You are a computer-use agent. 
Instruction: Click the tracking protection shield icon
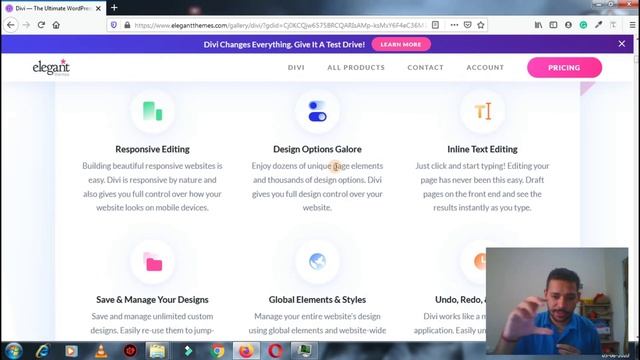[x=114, y=25]
